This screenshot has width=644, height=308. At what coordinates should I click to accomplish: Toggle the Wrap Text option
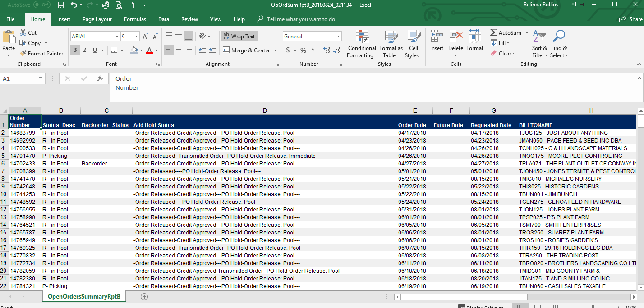(x=239, y=37)
